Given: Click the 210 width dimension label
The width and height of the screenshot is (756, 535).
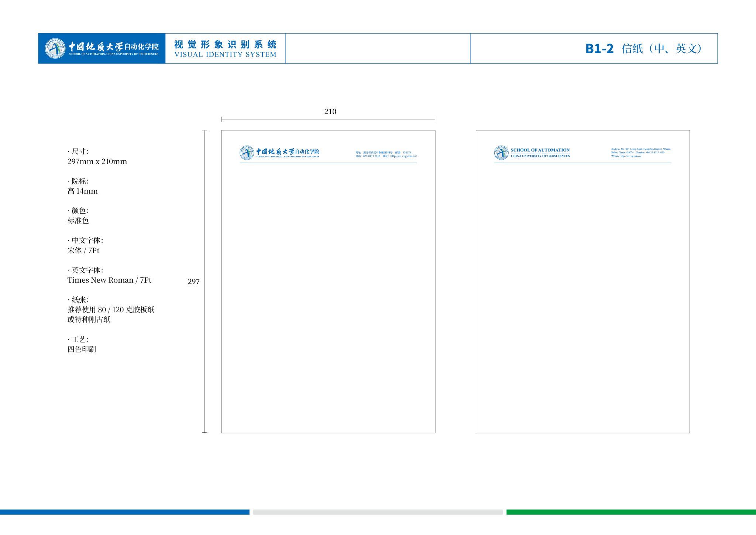Looking at the screenshot, I should (x=330, y=112).
